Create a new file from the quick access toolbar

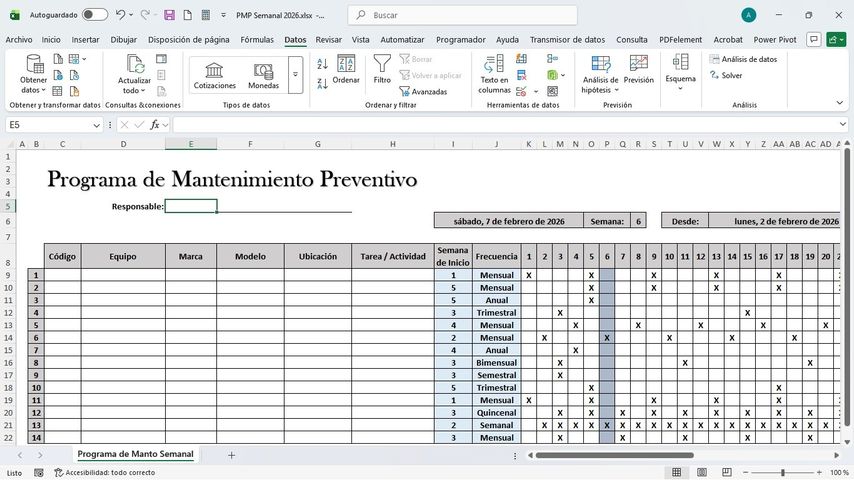[x=187, y=15]
